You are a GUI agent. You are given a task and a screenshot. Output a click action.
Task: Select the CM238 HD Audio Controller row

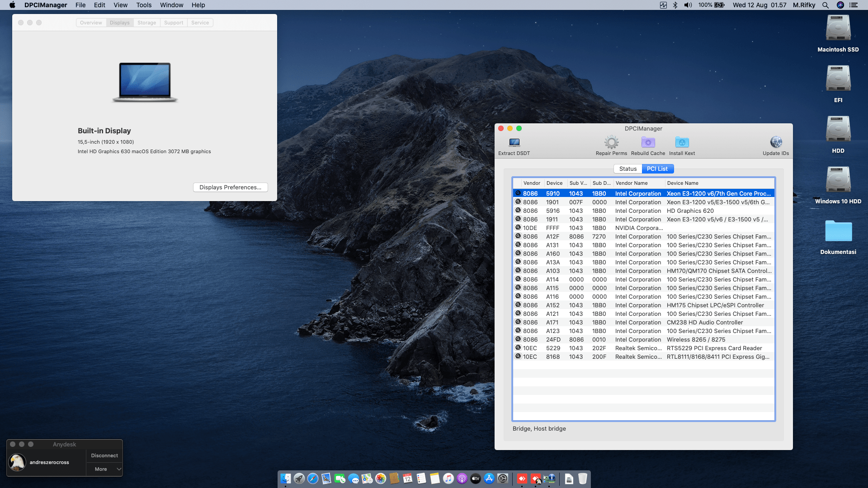[x=704, y=323]
